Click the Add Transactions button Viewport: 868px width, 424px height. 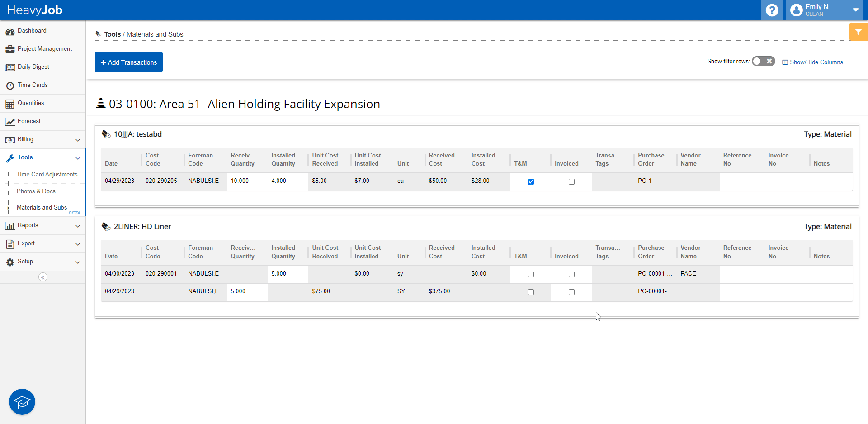(129, 62)
